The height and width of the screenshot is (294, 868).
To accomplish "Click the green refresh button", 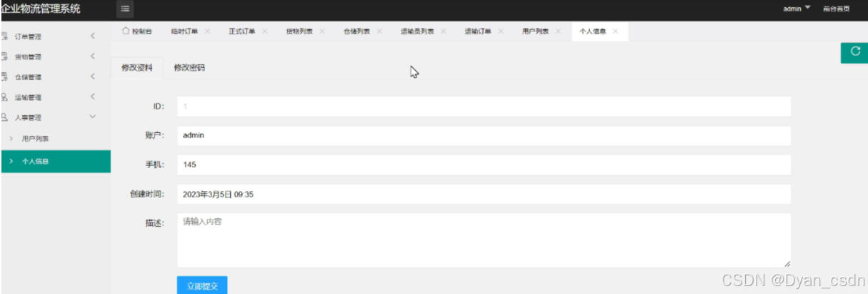I will (x=854, y=52).
